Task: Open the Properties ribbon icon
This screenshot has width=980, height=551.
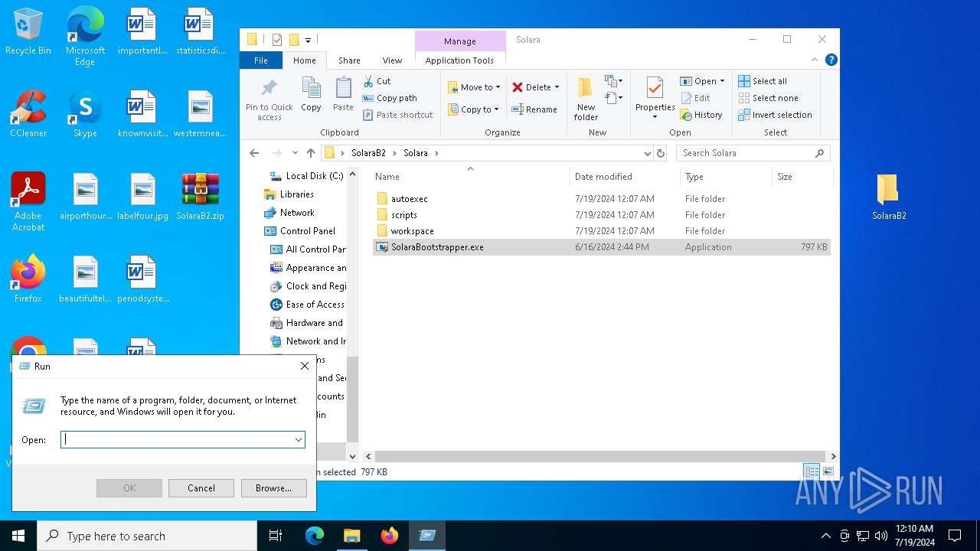Action: [655, 98]
